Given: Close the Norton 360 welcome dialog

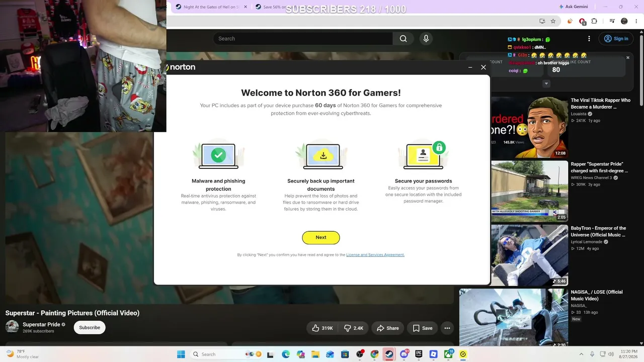Looking at the screenshot, I should pyautogui.click(x=484, y=67).
